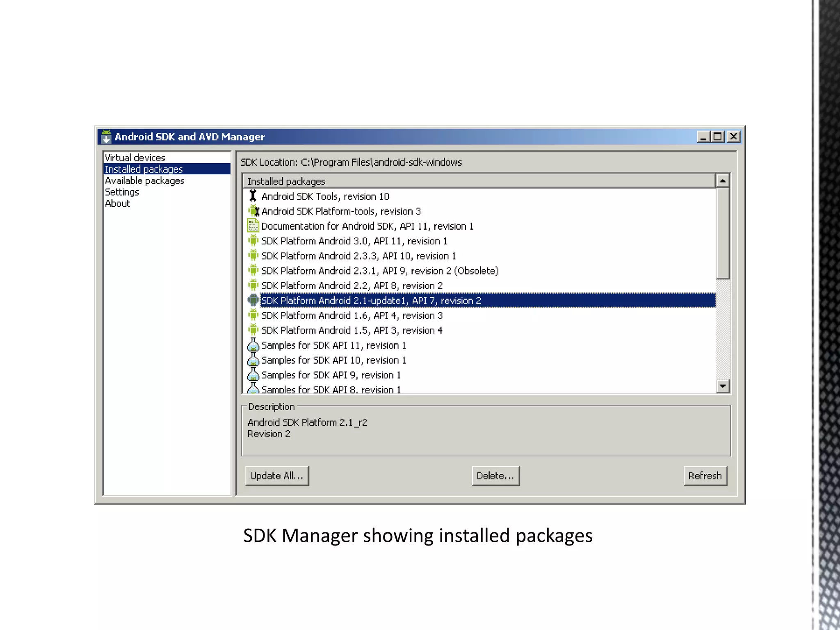The height and width of the screenshot is (630, 840).
Task: Select About in the left panel
Action: click(x=117, y=203)
